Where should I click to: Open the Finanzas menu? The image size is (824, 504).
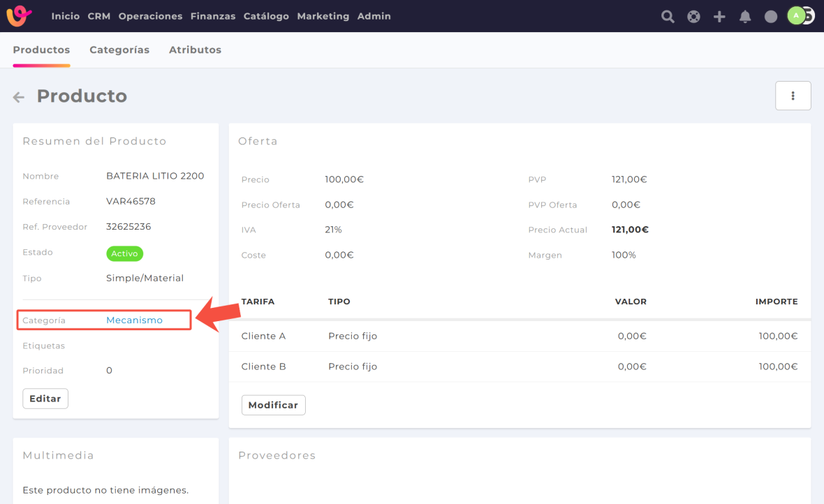pyautogui.click(x=212, y=16)
